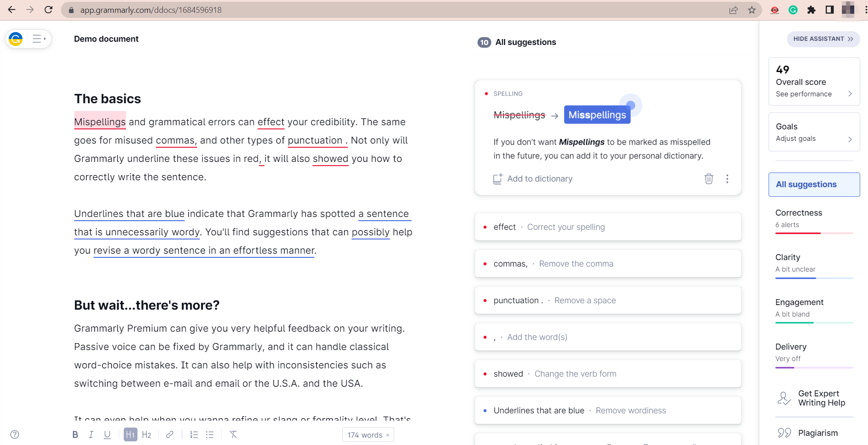Toggle Heading 1 style
This screenshot has height=445, width=868.
coord(130,434)
